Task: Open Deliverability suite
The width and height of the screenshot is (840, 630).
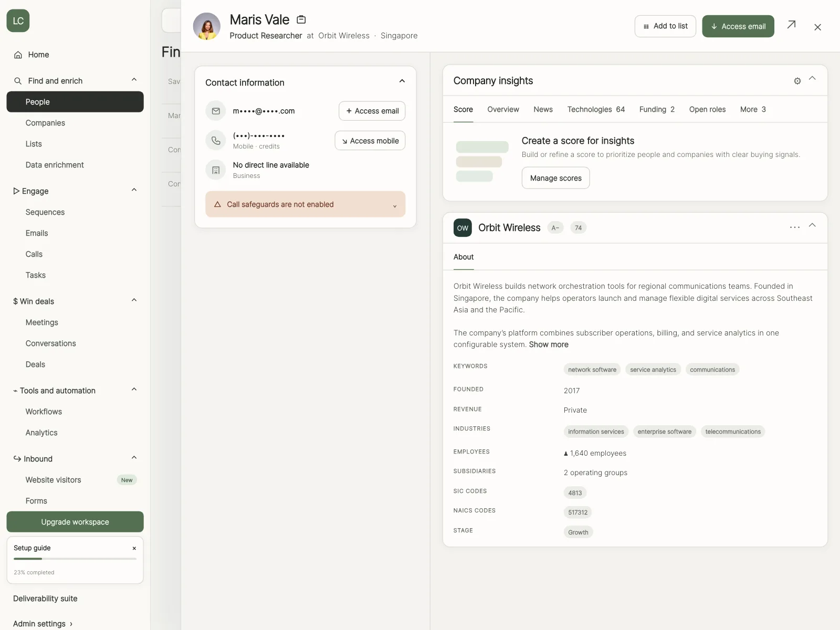Action: 45,598
